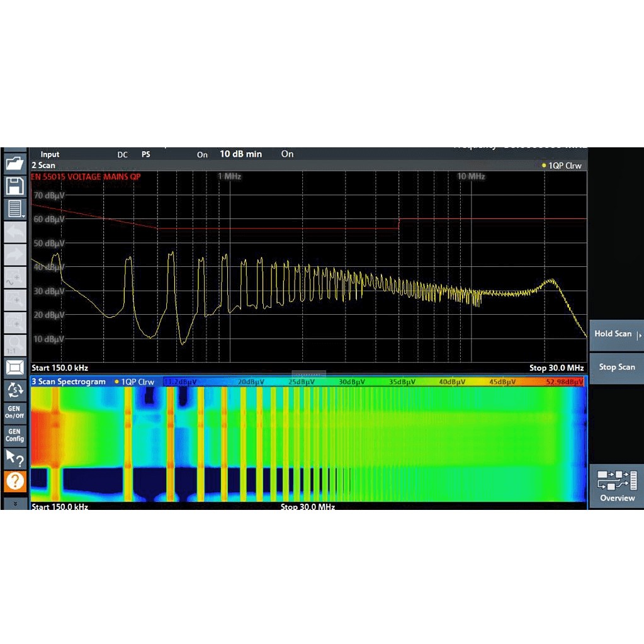Expand the Hold Scan side arrow
Viewport: 644px width, 644px height.
[640, 335]
